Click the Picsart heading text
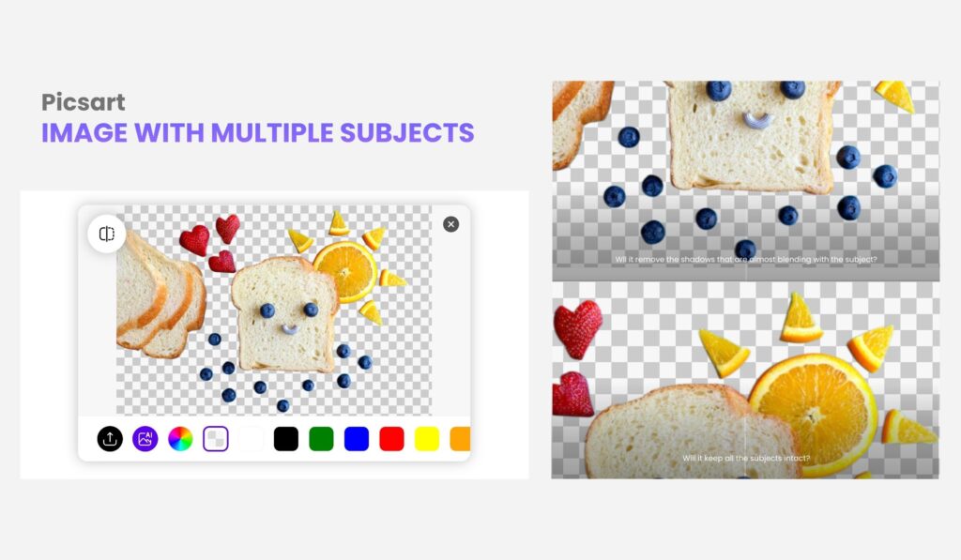 click(x=84, y=102)
